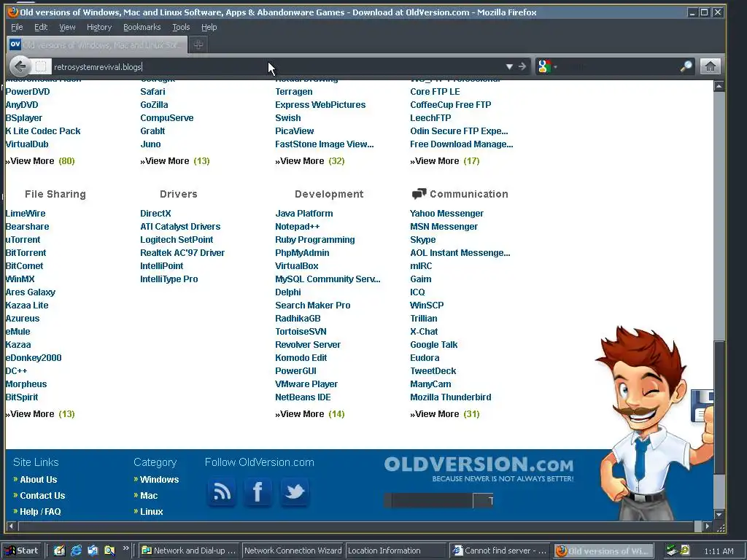
Task: Click the floppy disk icon beside mascot
Action: pos(703,407)
